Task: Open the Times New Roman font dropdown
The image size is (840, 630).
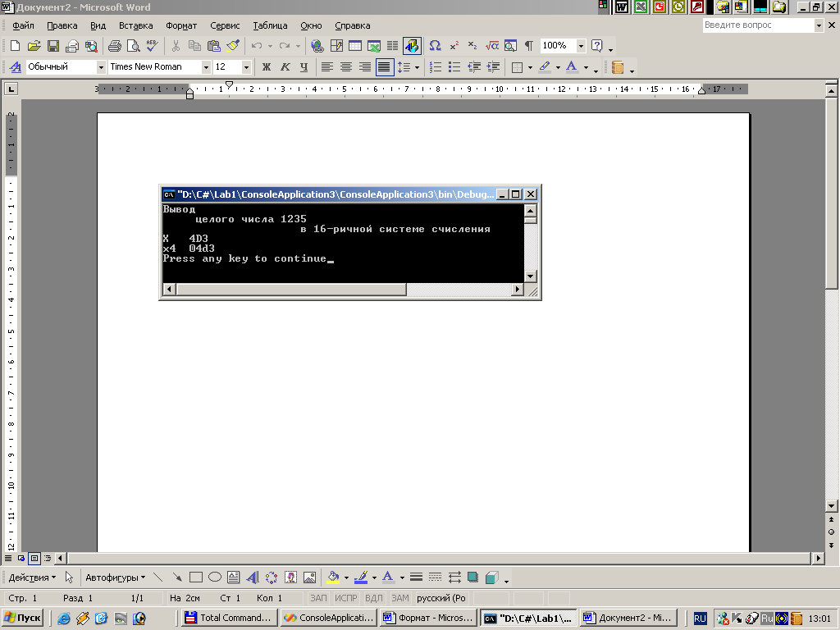Action: (206, 67)
